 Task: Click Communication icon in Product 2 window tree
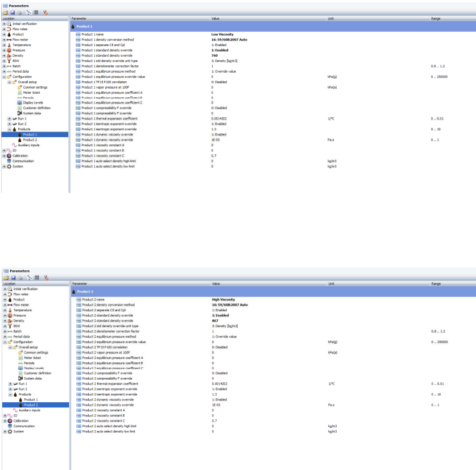(10, 426)
